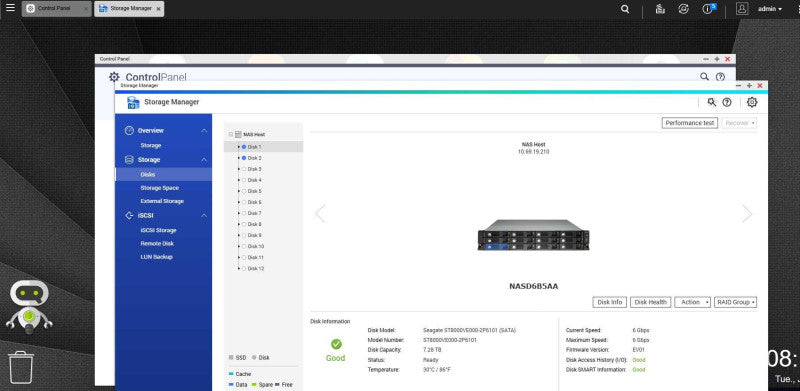
Task: Open LUN Backup in the sidebar
Action: 157,257
